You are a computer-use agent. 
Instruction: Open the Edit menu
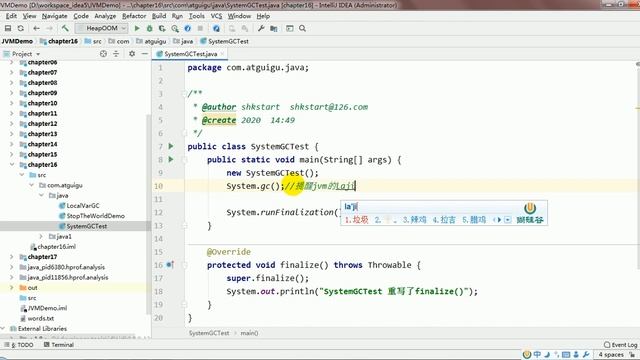[x=11, y=16]
